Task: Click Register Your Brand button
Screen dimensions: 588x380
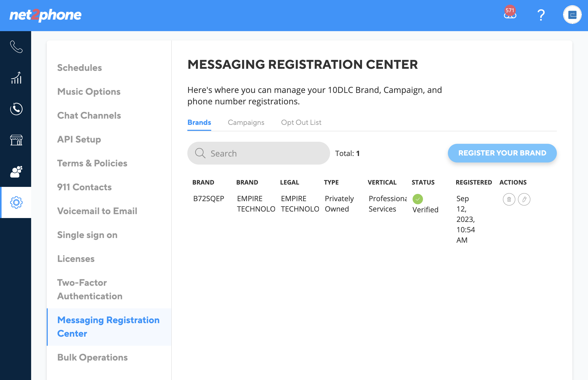Action: point(502,153)
